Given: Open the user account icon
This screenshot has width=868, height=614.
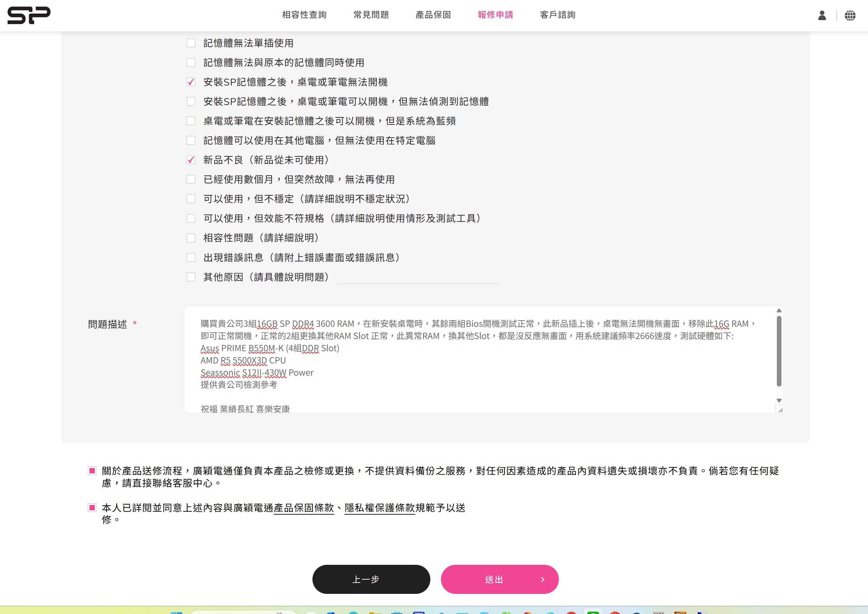Looking at the screenshot, I should (821, 16).
